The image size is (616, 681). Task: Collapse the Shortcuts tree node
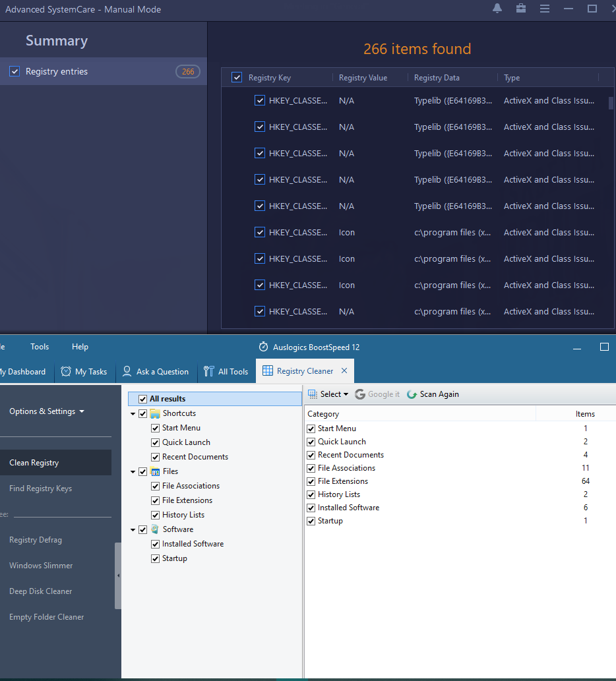point(133,413)
